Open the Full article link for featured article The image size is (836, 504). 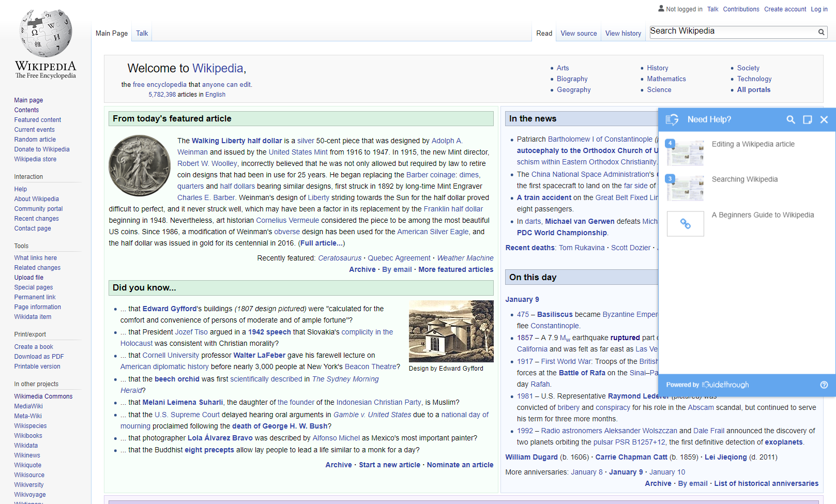pyautogui.click(x=321, y=243)
